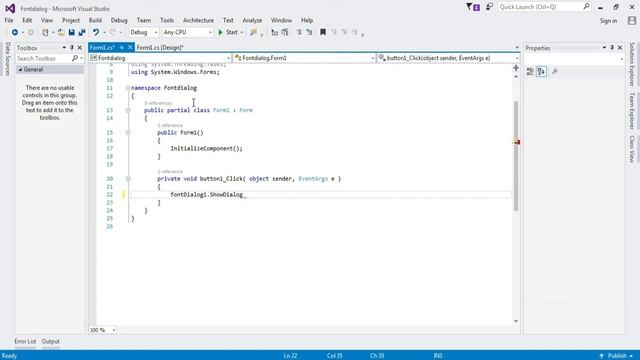Click the editor vertical scrollbar thumb
Image resolution: width=640 pixels, height=360 pixels.
(x=516, y=156)
